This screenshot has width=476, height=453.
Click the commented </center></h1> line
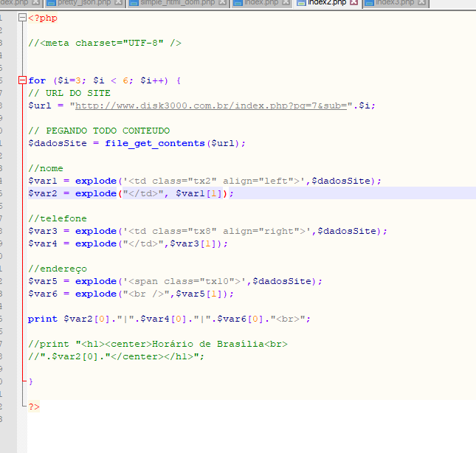point(116,356)
